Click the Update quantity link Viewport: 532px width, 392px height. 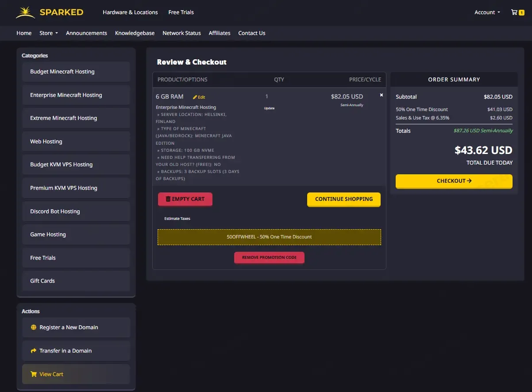[269, 108]
